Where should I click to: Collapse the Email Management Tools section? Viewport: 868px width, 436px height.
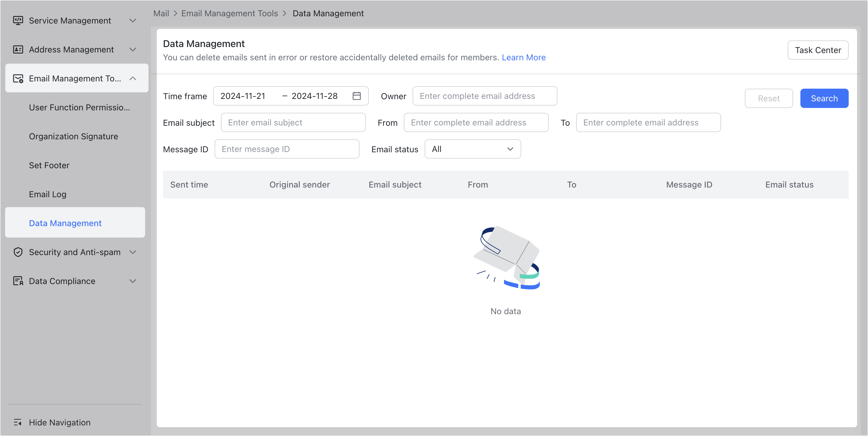click(x=133, y=78)
